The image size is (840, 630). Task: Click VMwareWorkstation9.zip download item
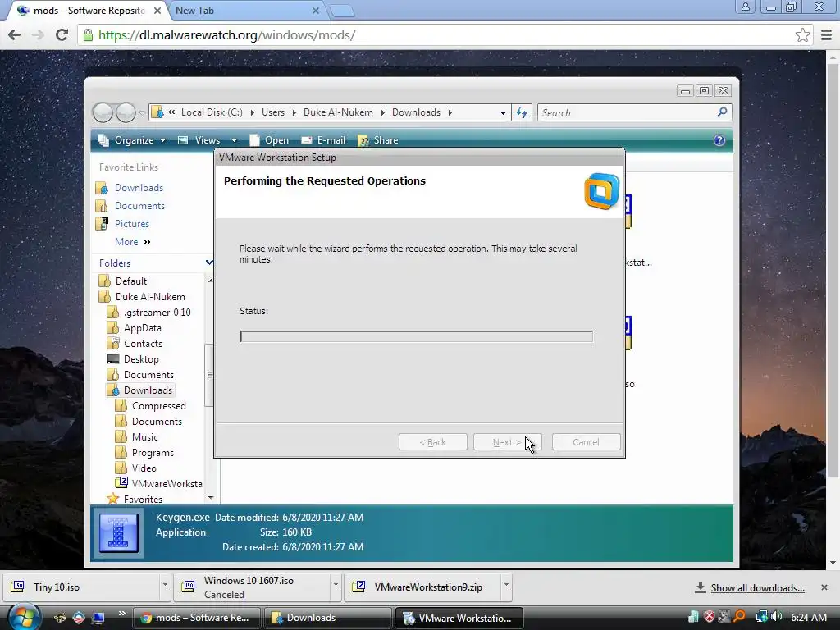point(422,587)
